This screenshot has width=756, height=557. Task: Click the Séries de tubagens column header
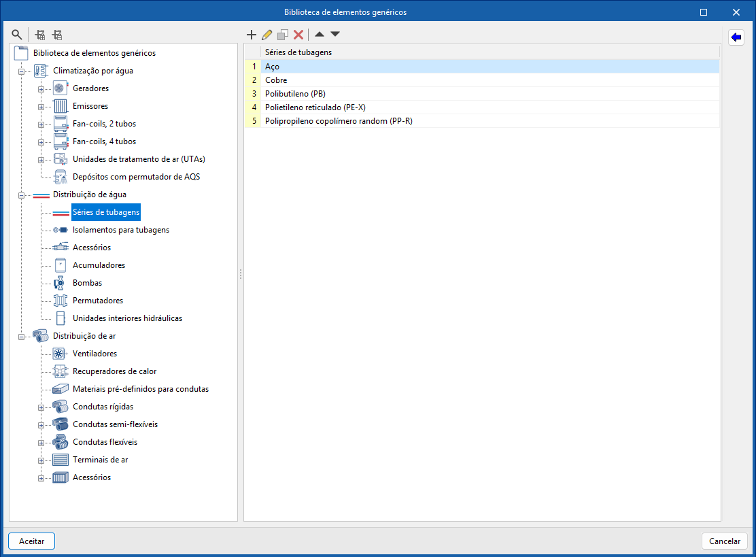[x=490, y=52]
